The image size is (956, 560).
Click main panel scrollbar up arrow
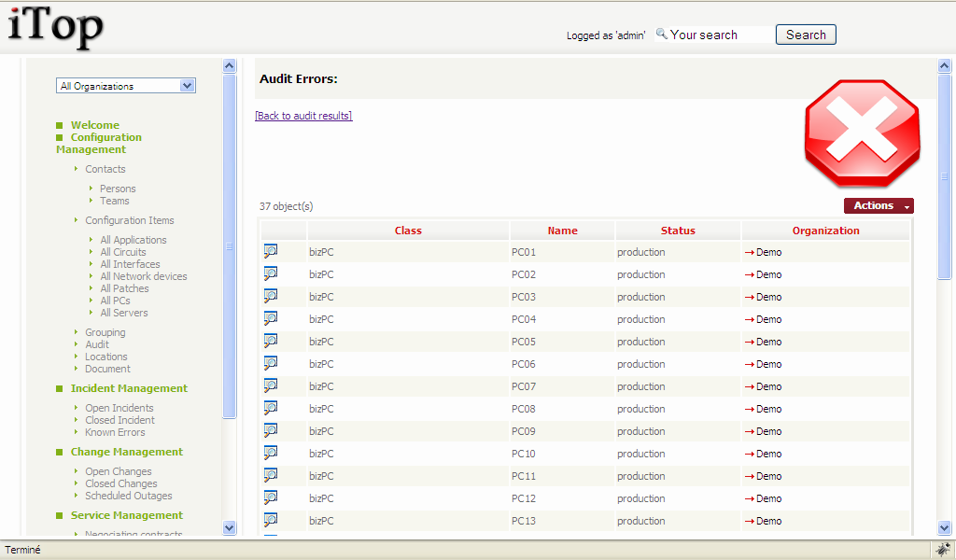click(944, 66)
